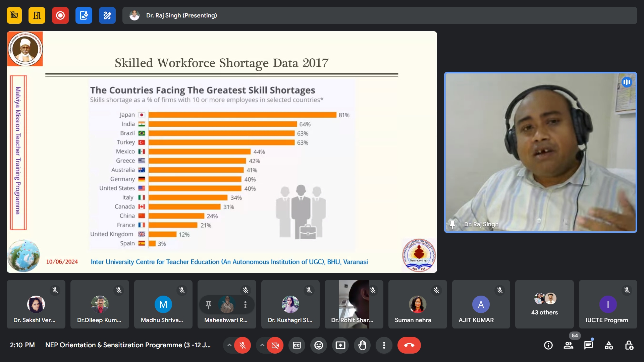Send a reaction with the emoji button
This screenshot has width=644, height=362.
tap(319, 345)
